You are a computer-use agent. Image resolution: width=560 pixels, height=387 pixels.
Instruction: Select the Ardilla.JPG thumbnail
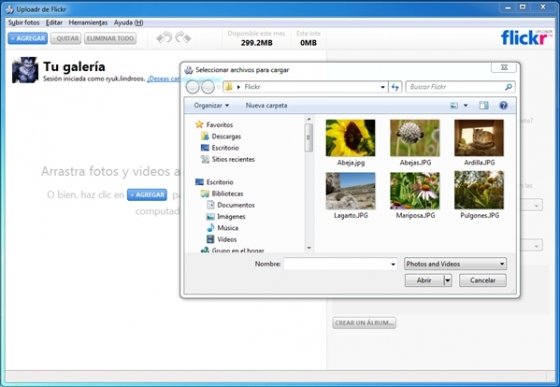tap(479, 138)
